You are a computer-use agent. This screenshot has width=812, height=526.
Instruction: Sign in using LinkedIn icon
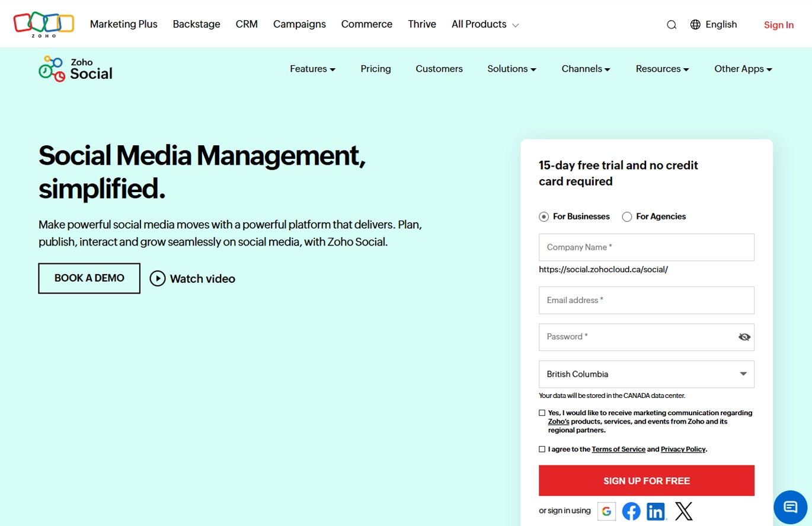pyautogui.click(x=656, y=511)
